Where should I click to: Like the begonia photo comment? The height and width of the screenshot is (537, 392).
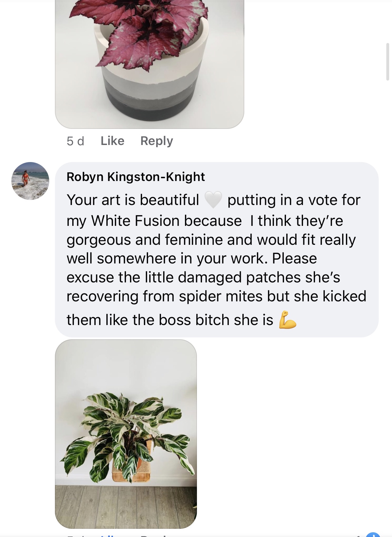tap(112, 141)
